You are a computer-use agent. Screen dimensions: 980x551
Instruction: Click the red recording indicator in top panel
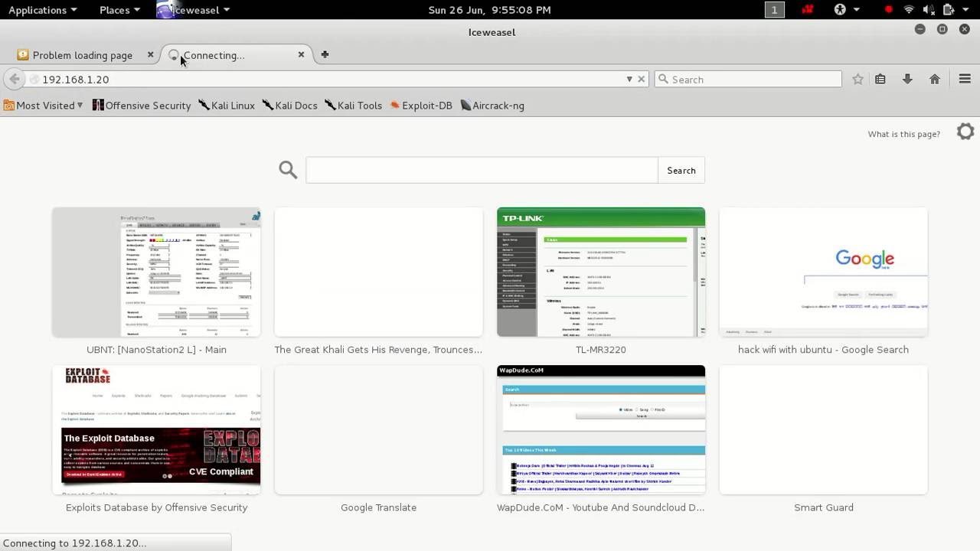[888, 10]
